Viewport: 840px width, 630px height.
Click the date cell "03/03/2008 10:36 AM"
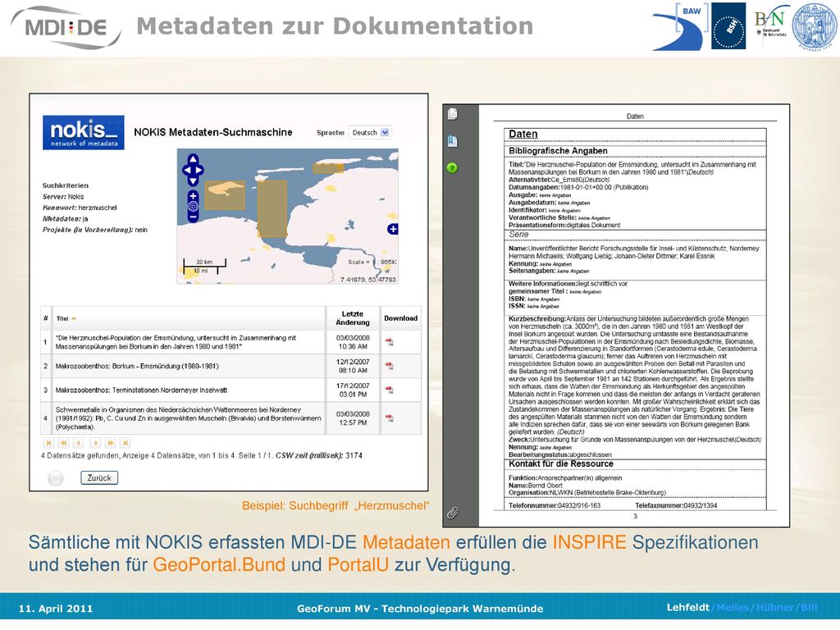(353, 342)
